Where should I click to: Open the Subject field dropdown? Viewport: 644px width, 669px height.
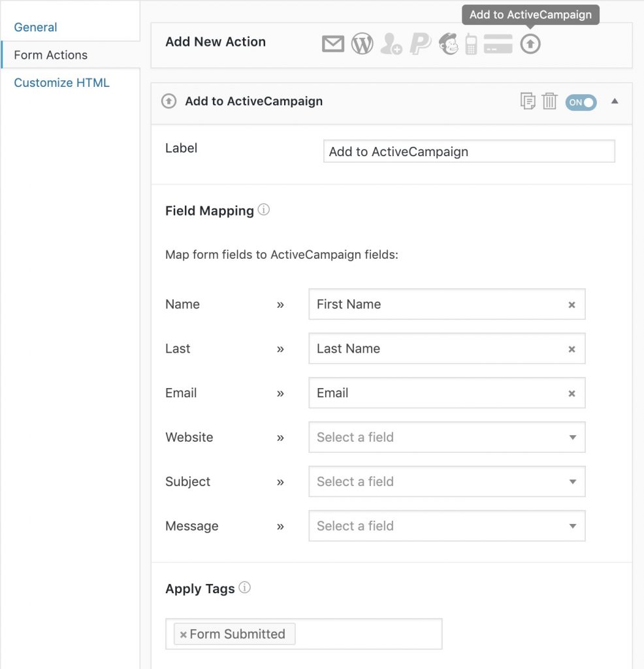click(447, 481)
